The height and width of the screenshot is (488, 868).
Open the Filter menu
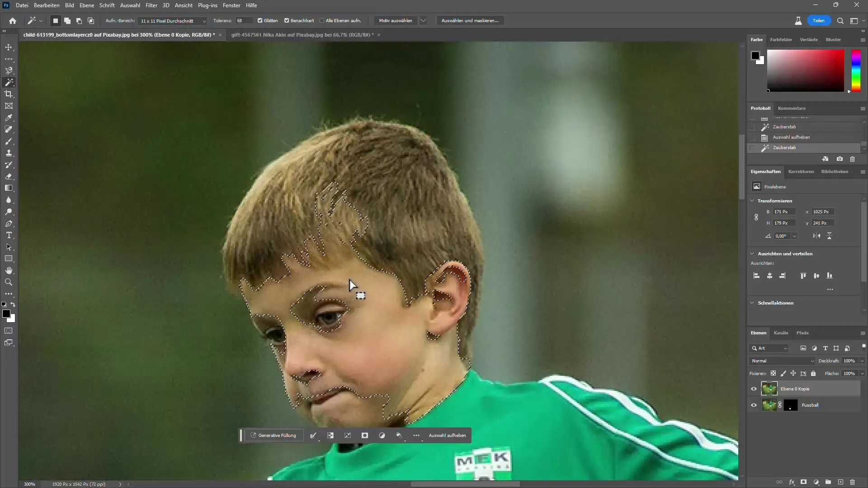point(151,5)
